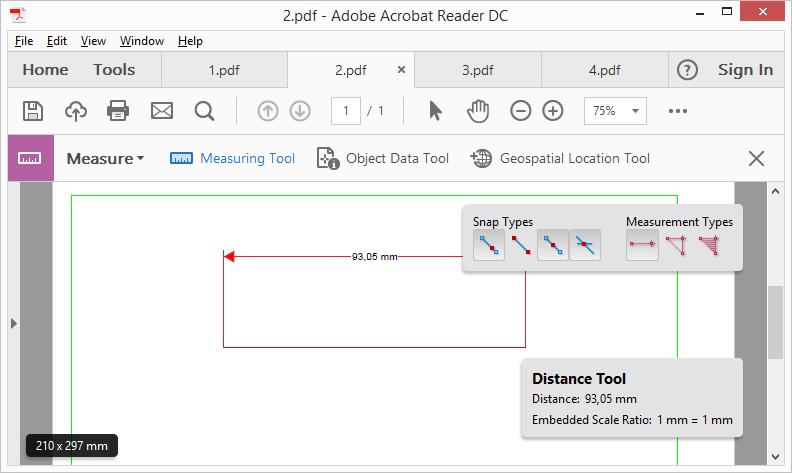Click the cloud upload icon
Image resolution: width=792 pixels, height=473 pixels.
pos(76,111)
